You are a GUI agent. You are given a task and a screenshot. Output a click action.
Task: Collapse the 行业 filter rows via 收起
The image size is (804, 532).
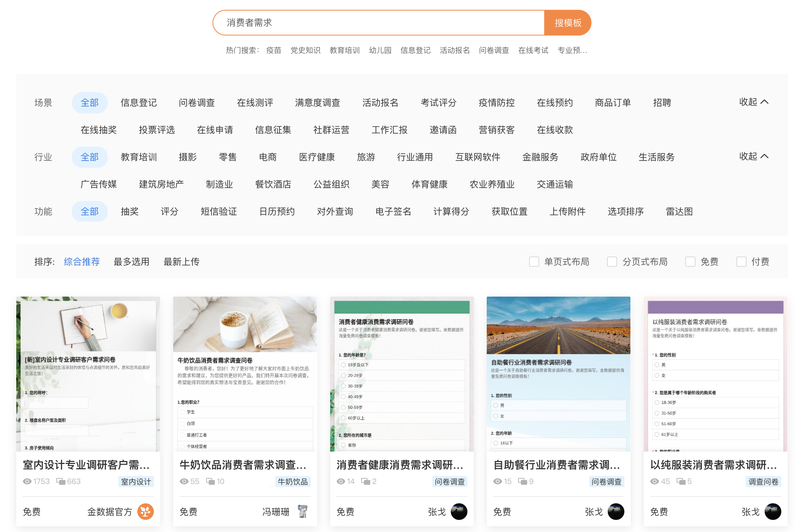point(754,156)
